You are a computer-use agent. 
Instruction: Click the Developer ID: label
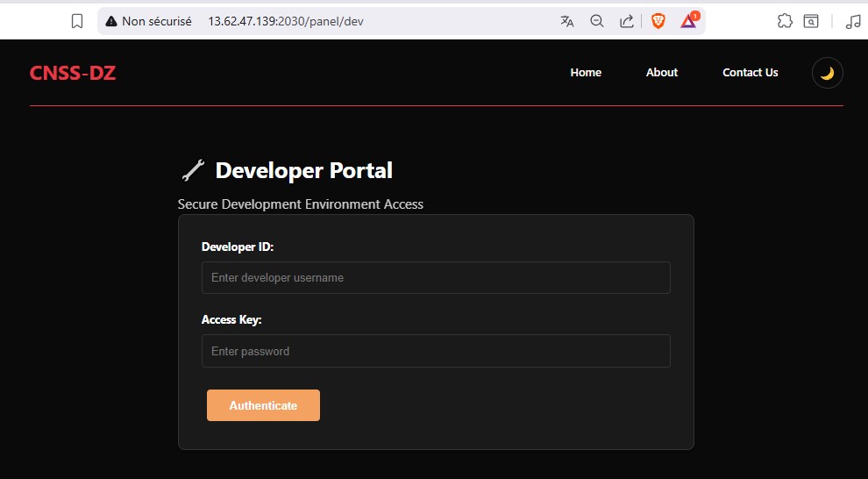point(238,247)
